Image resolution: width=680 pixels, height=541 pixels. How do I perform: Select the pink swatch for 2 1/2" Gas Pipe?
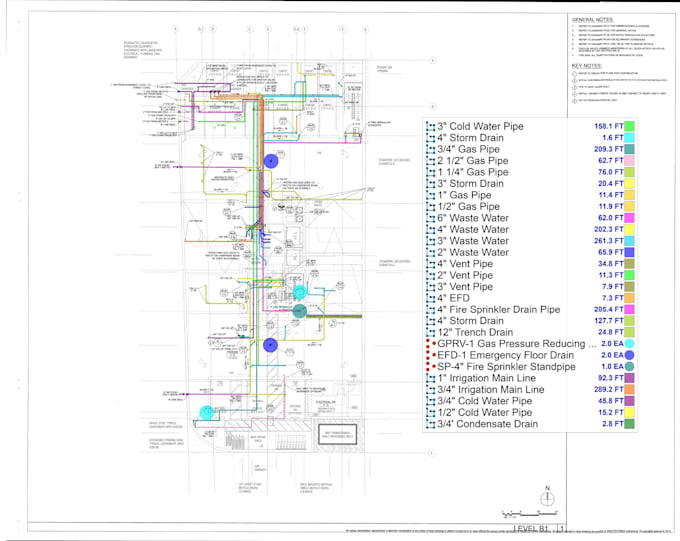pos(629,161)
